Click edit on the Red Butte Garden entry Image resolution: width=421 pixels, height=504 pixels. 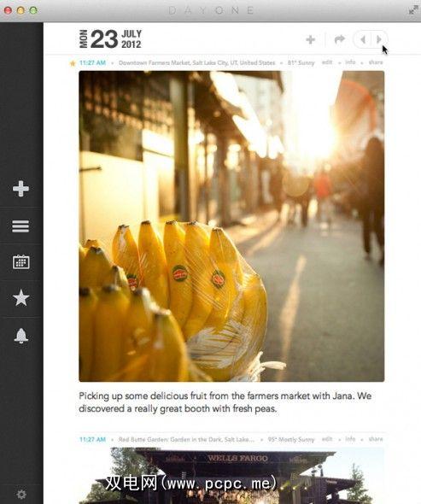327,439
